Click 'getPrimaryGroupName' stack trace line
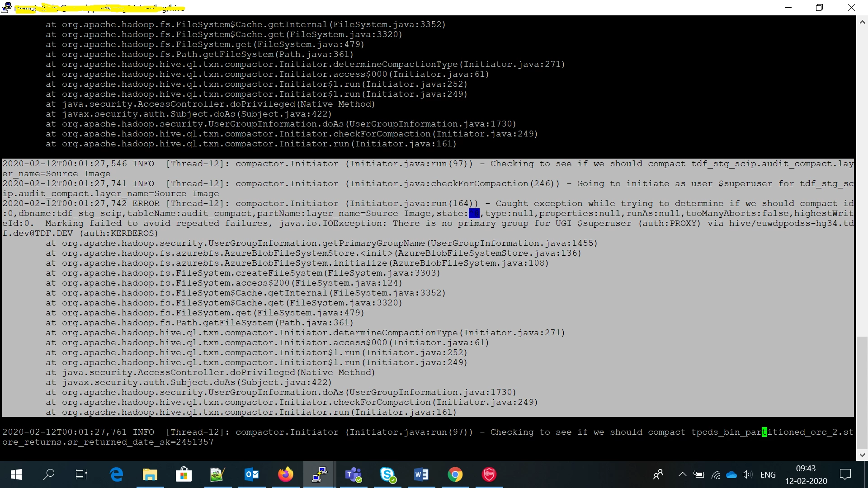Screen dimensions: 868x488 pyautogui.click(x=321, y=243)
